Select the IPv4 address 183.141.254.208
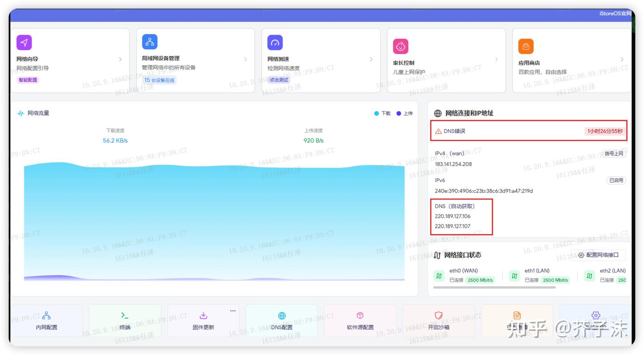Screen dimensions: 644x355 pos(453,164)
